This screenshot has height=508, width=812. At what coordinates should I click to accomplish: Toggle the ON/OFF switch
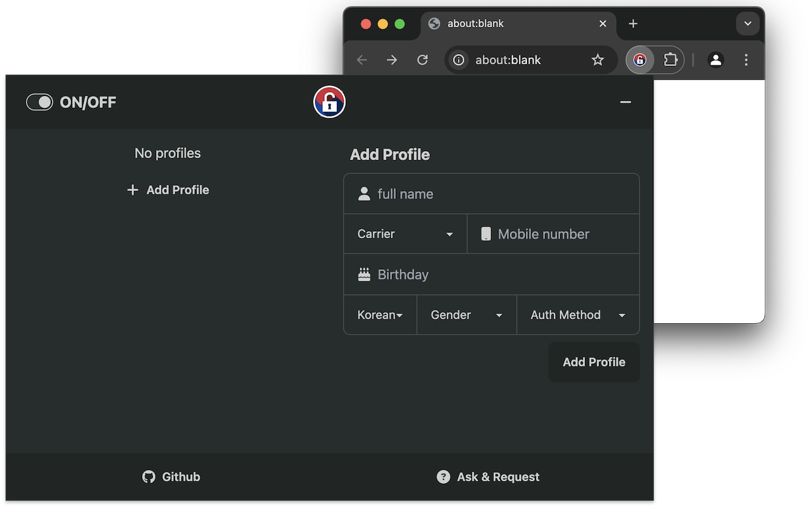[x=39, y=102]
